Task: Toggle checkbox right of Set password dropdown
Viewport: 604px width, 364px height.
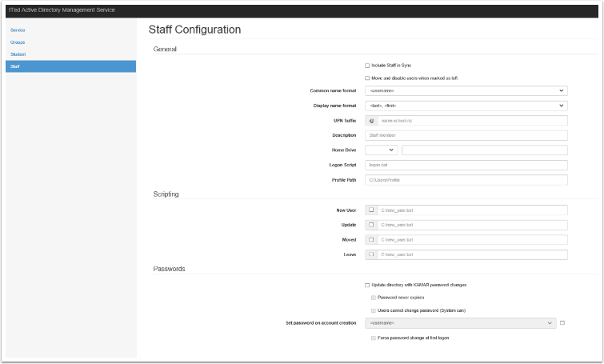Action: [x=562, y=322]
